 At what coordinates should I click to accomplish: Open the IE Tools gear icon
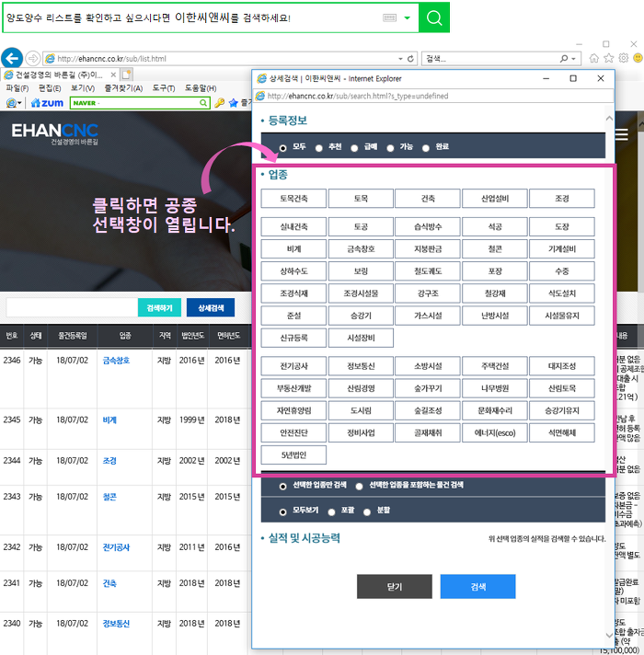coord(624,58)
